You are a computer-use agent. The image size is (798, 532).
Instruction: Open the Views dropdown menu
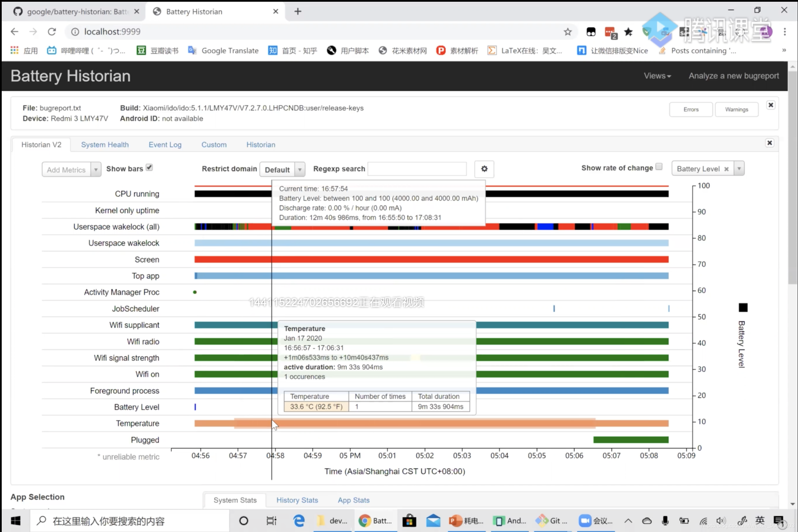(x=657, y=76)
